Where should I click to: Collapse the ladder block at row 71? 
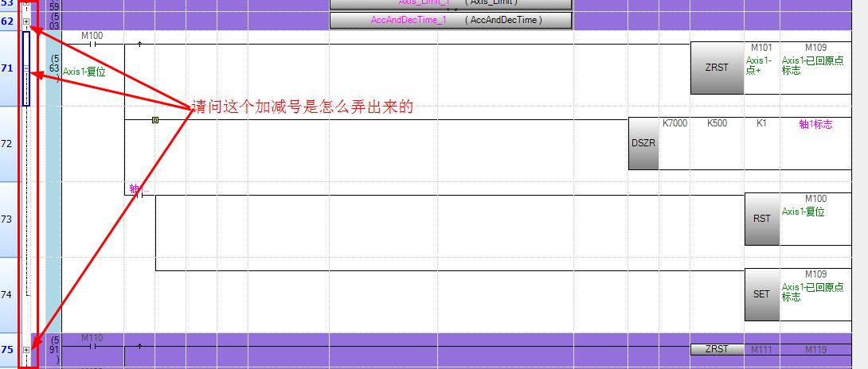[26, 69]
